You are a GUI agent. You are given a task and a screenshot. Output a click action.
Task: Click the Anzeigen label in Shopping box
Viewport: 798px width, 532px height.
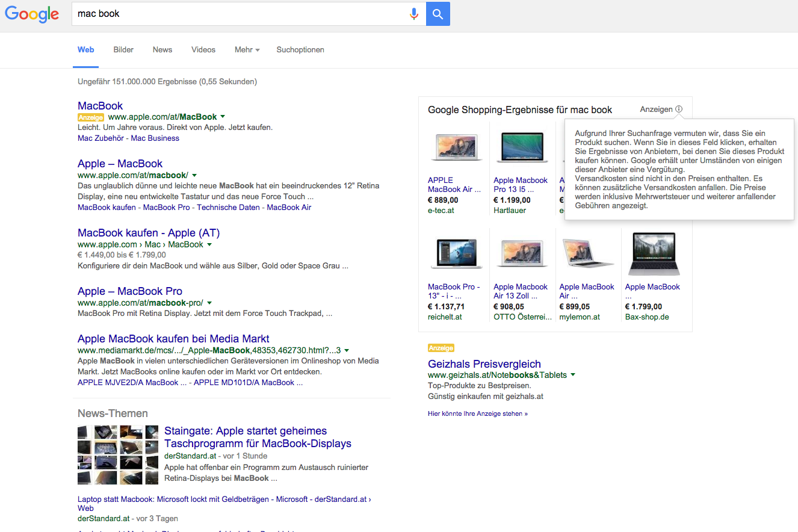[656, 110]
